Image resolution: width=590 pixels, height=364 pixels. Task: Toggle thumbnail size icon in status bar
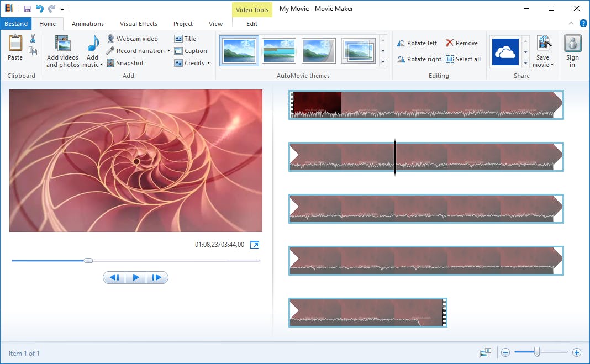coord(486,352)
